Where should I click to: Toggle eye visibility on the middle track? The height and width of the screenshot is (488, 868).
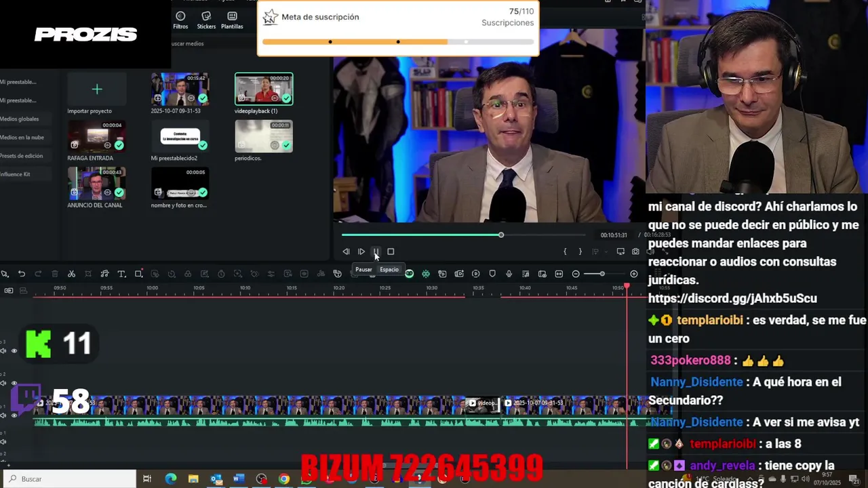point(14,384)
